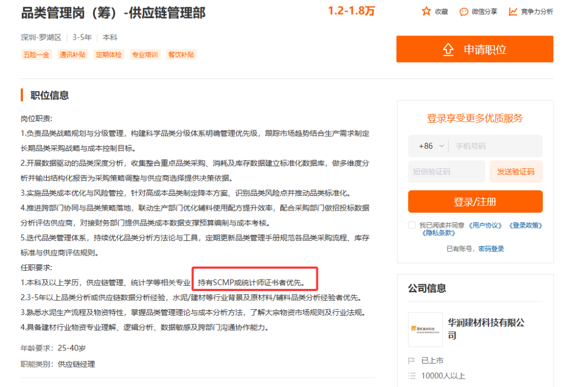Screen dimensions: 588x387
Task: Click 发送验证码 to send a code
Action: [x=516, y=171]
